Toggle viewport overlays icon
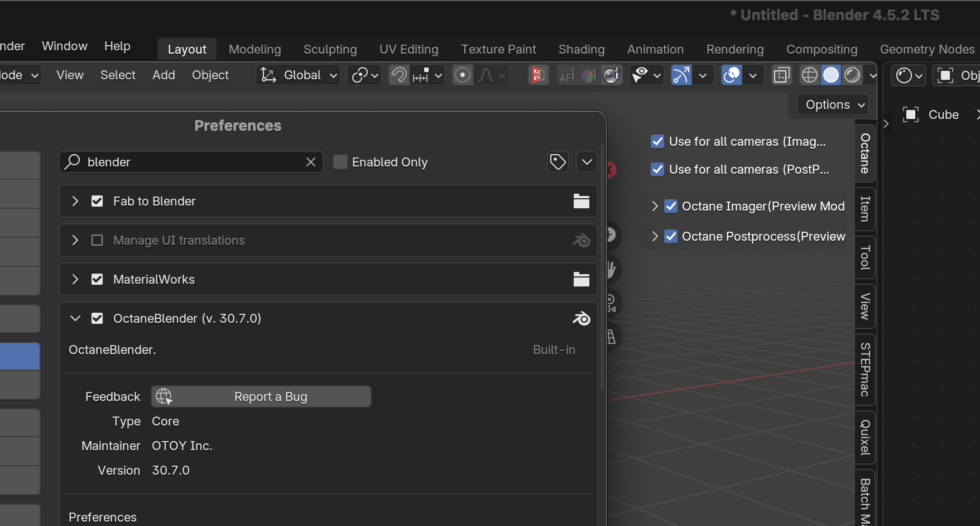This screenshot has width=980, height=526. (731, 75)
